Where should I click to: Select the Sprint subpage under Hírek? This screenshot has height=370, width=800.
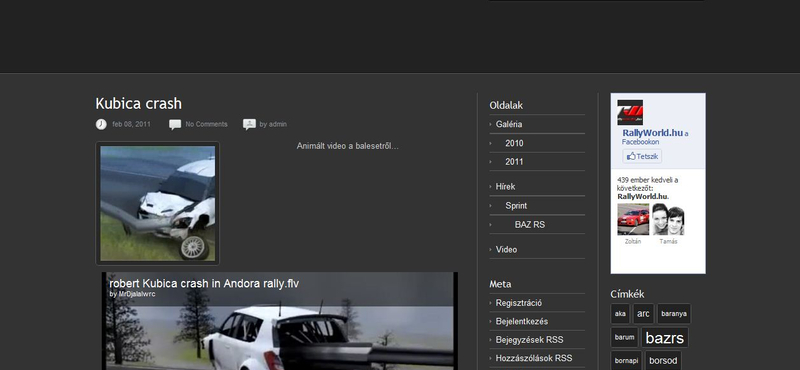coord(516,206)
